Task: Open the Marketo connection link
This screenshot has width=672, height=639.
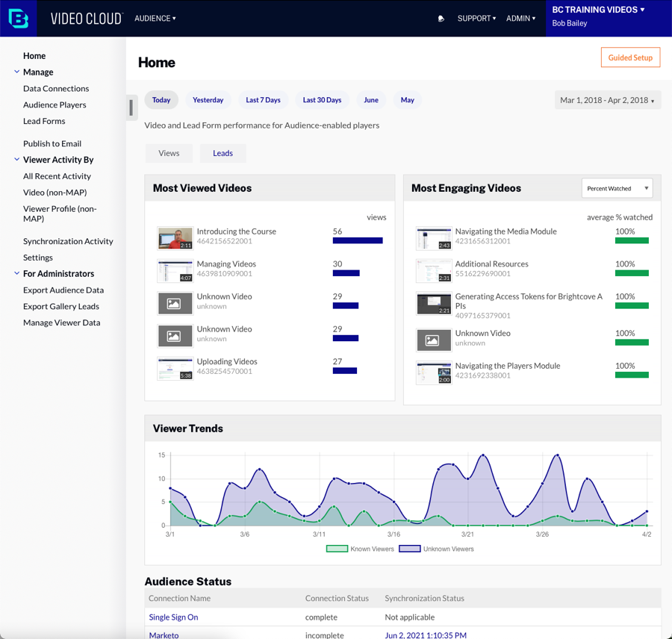Action: [164, 635]
